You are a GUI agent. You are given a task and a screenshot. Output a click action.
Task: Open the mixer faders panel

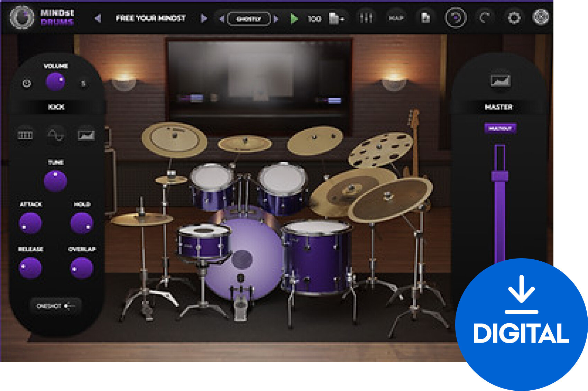366,18
